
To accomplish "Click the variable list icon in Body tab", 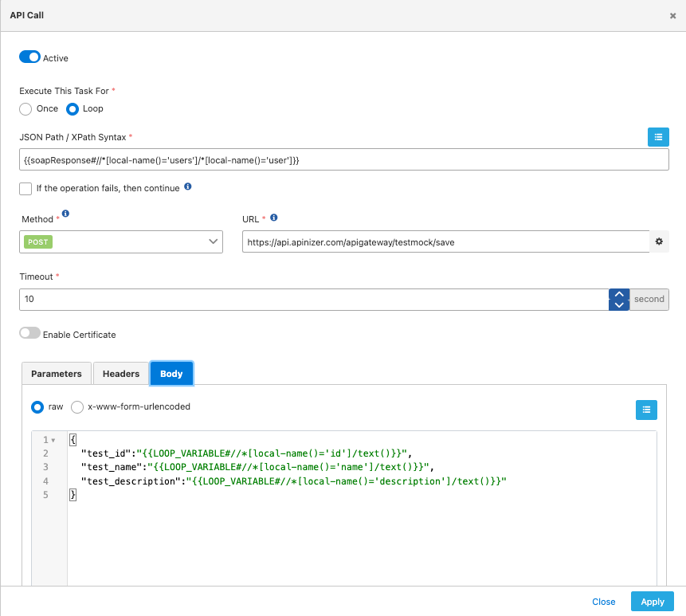I will click(x=646, y=410).
